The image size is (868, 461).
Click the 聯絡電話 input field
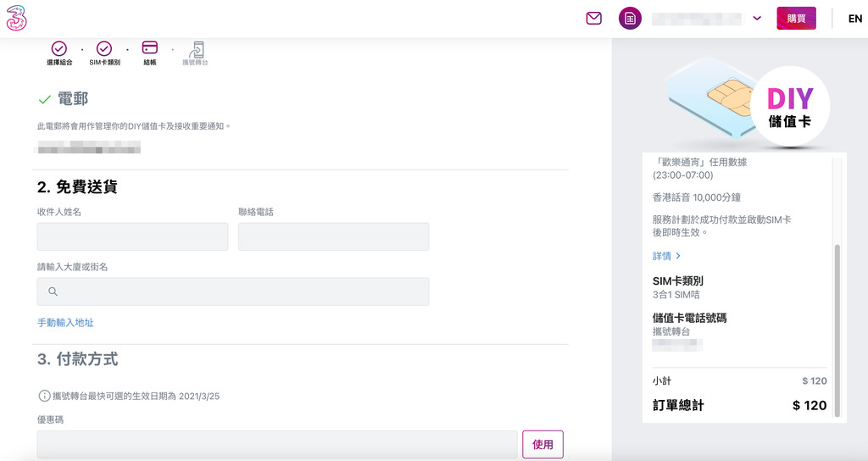333,236
